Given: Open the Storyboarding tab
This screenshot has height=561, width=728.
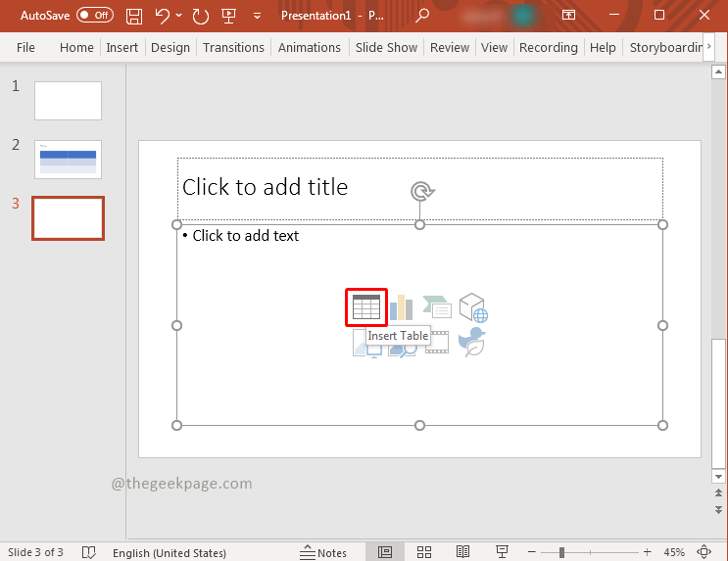Looking at the screenshot, I should (665, 47).
